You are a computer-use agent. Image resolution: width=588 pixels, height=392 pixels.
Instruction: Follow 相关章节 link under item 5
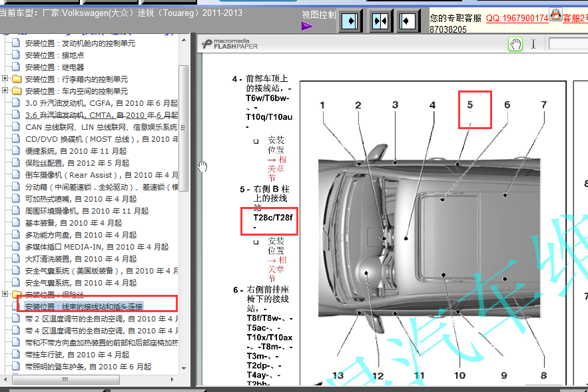(x=276, y=269)
